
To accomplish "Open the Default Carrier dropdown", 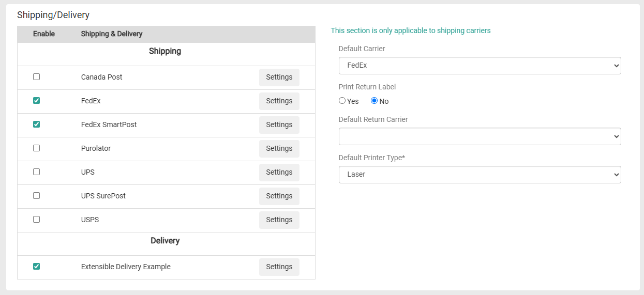I will point(480,66).
